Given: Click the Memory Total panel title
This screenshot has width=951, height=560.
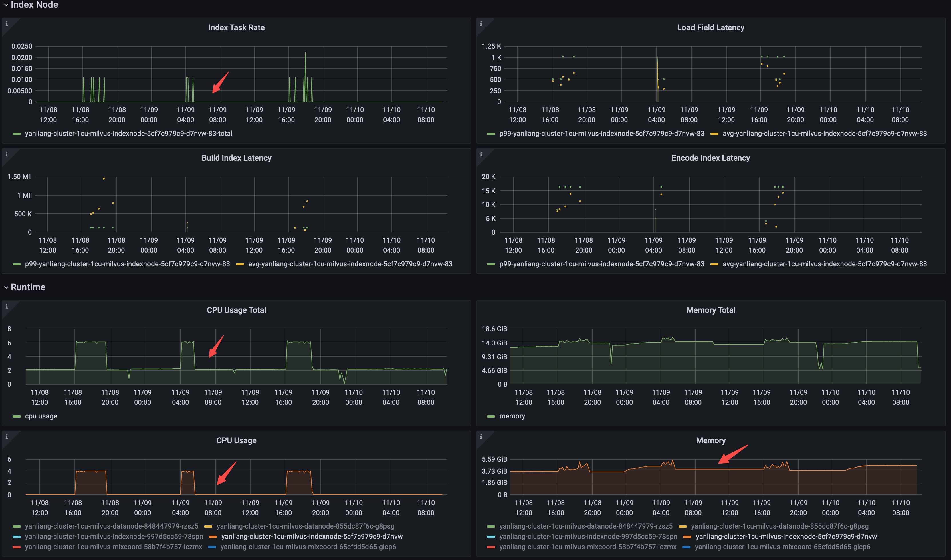Looking at the screenshot, I should 711,310.
